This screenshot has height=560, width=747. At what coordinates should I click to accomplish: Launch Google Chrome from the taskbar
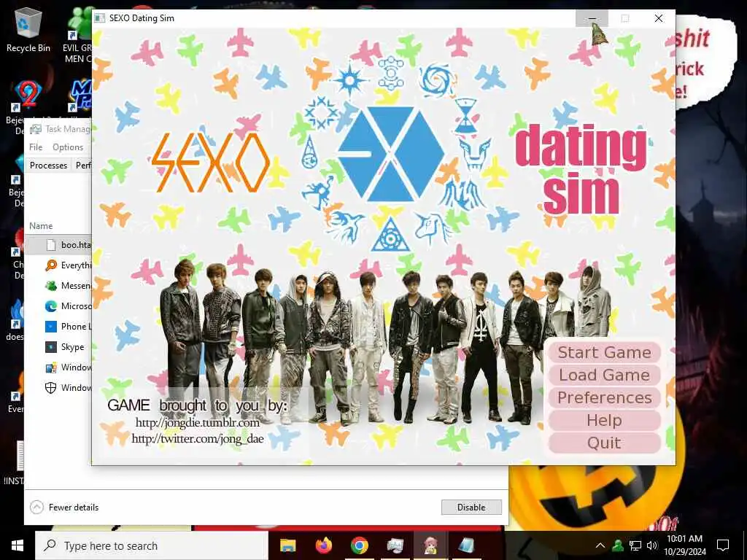tap(359, 545)
